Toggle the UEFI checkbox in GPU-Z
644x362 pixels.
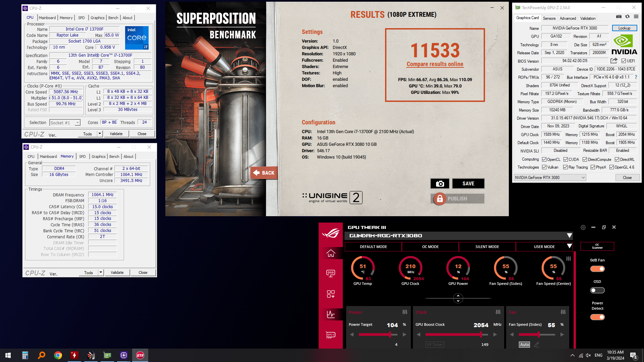tap(624, 61)
